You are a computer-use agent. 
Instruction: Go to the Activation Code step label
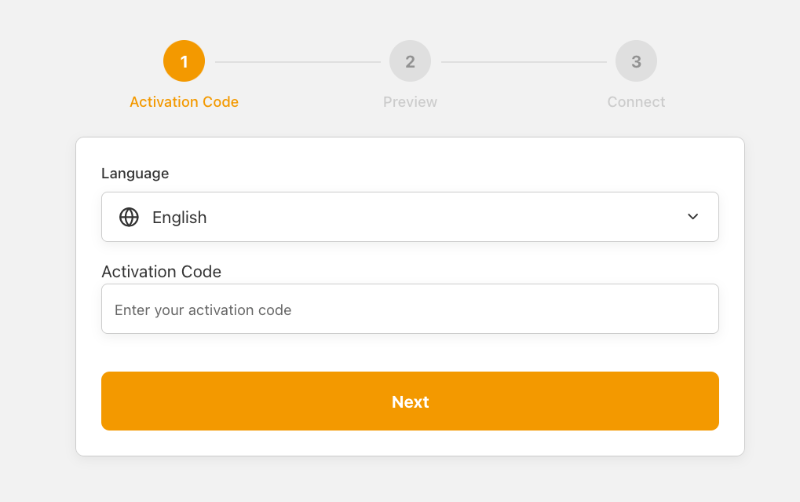point(184,102)
